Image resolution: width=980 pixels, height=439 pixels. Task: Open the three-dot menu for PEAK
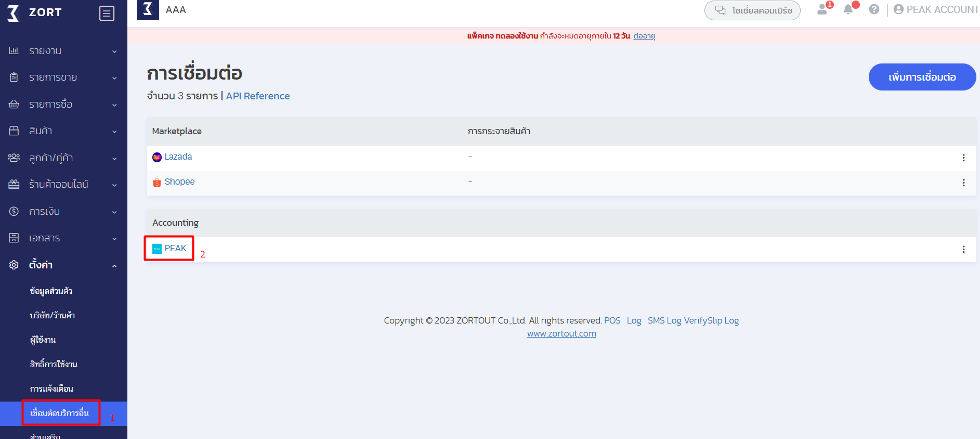click(x=963, y=249)
